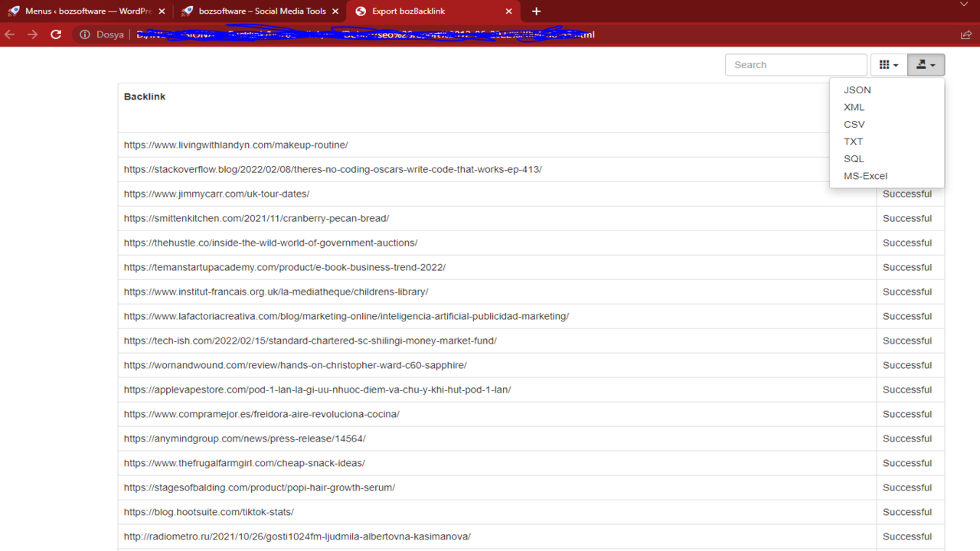
Task: Select the Export bozBacklink tab
Action: click(433, 11)
